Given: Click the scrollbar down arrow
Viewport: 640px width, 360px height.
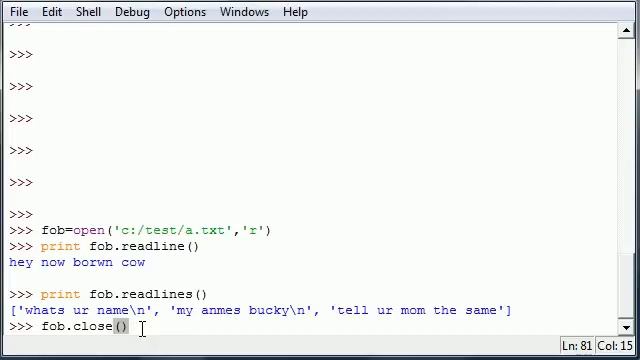Looking at the screenshot, I should point(626,327).
